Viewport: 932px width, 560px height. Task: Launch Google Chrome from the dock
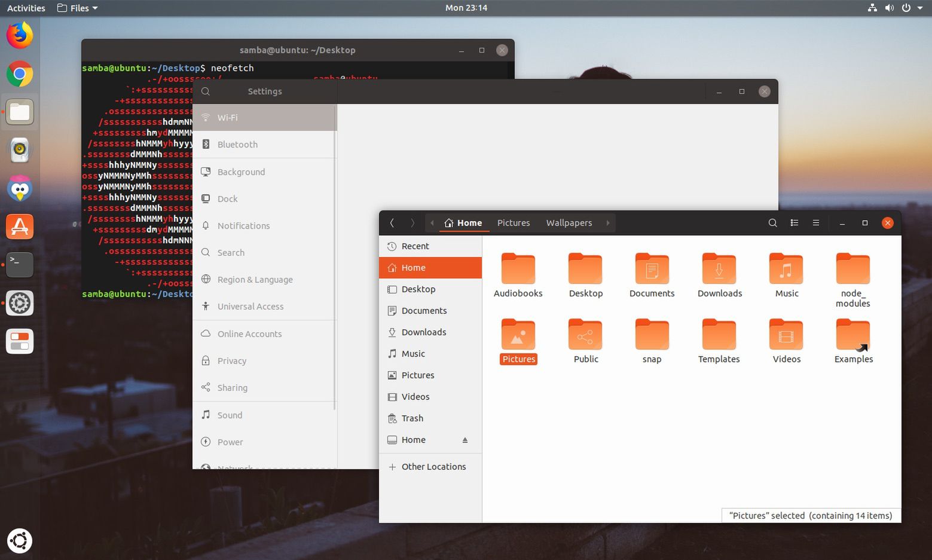pyautogui.click(x=19, y=74)
